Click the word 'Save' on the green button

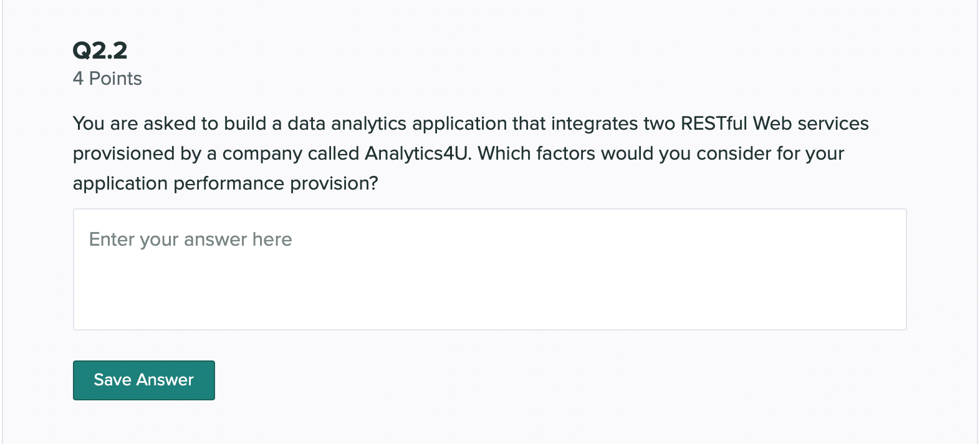click(112, 380)
